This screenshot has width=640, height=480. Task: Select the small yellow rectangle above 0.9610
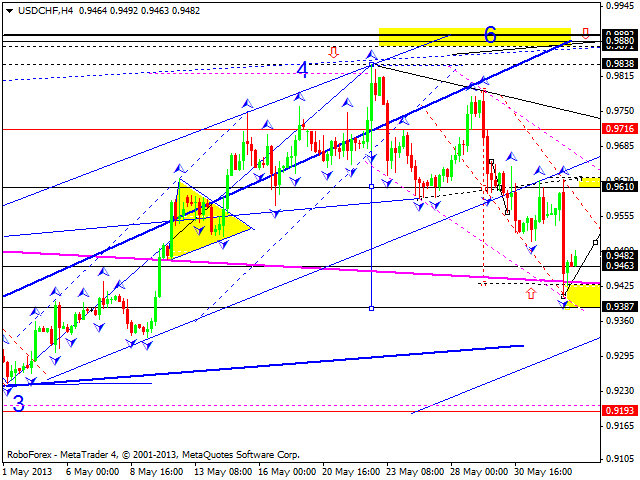(x=589, y=182)
